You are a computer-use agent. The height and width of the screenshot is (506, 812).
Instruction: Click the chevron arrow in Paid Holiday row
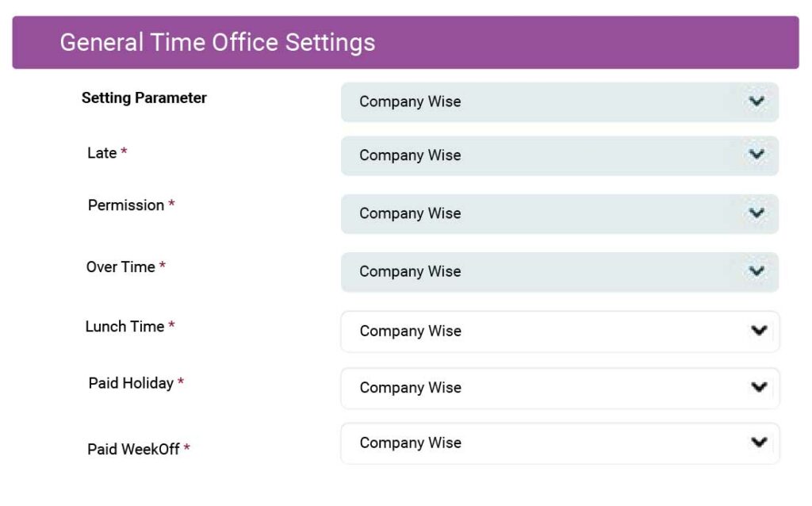click(x=759, y=386)
